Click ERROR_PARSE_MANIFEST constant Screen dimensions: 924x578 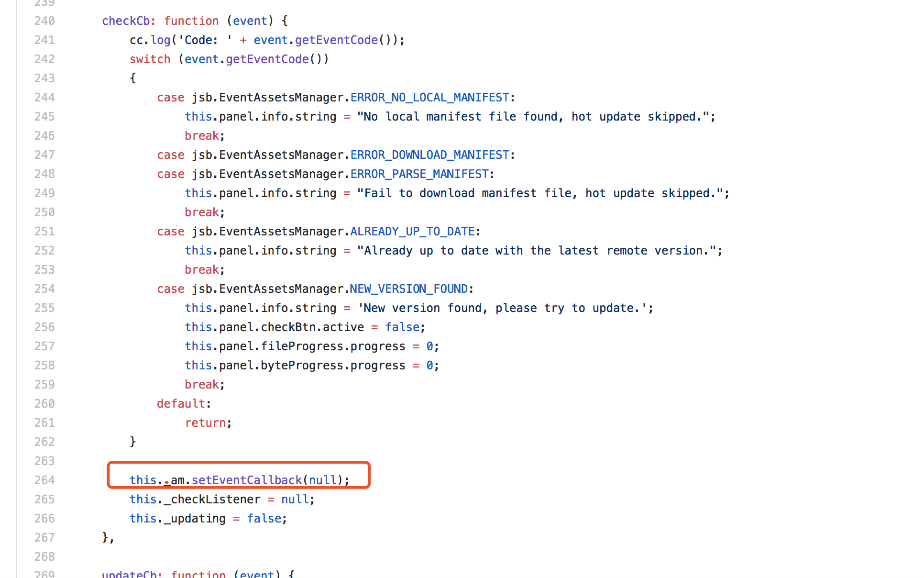(x=419, y=174)
